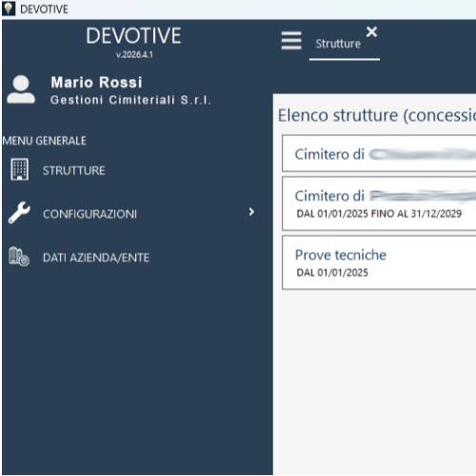Open CONFIGURAZIONI menu item
The image size is (476, 476).
tap(90, 214)
